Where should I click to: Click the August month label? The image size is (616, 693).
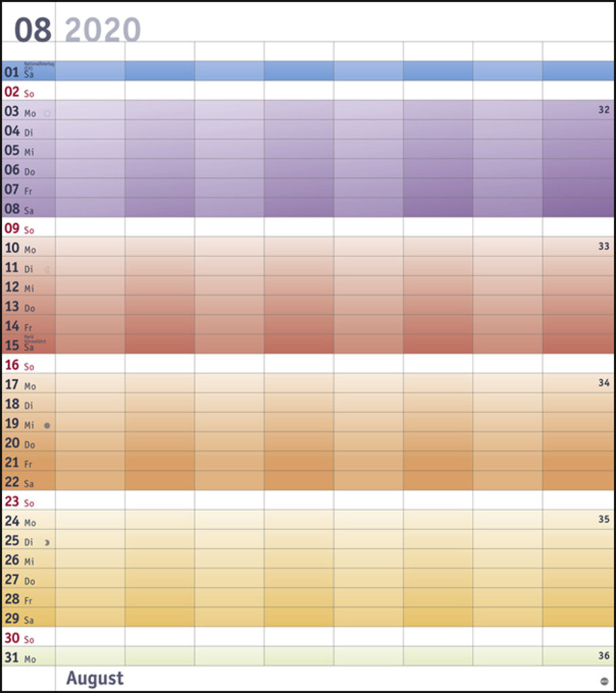(x=95, y=678)
